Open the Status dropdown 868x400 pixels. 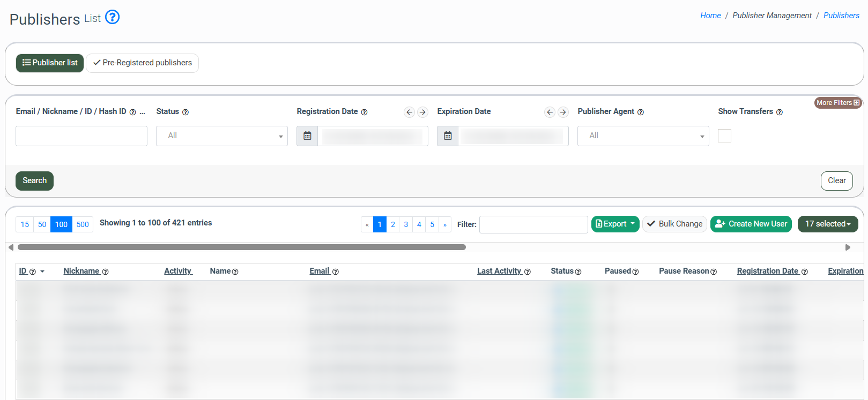coord(221,136)
